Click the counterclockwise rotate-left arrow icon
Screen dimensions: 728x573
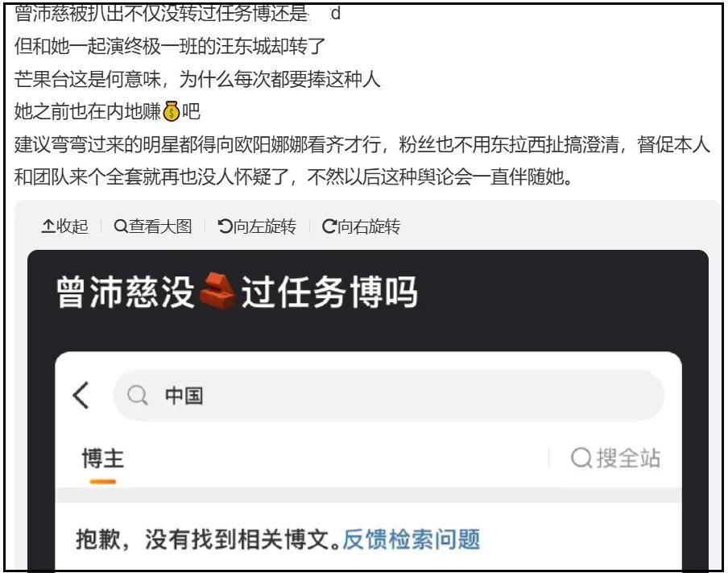pyautogui.click(x=225, y=226)
